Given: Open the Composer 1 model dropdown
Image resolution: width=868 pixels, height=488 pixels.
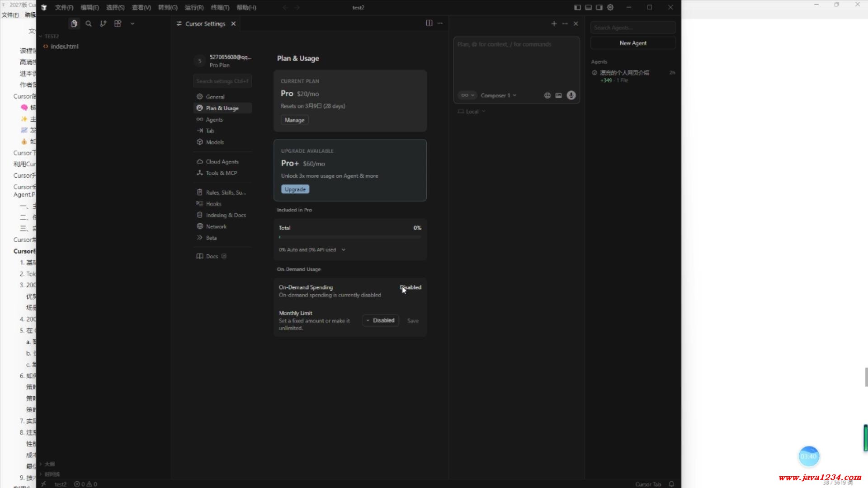Looking at the screenshot, I should point(498,95).
